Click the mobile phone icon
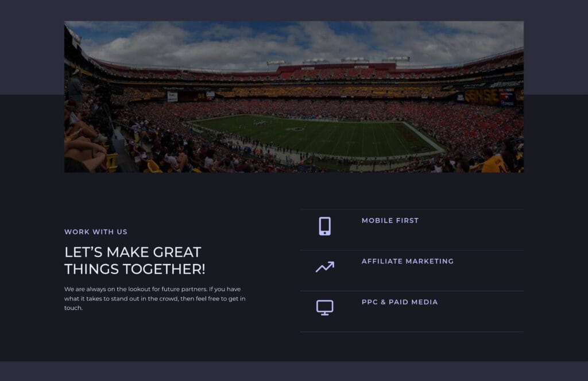The height and width of the screenshot is (381, 588). [x=324, y=226]
